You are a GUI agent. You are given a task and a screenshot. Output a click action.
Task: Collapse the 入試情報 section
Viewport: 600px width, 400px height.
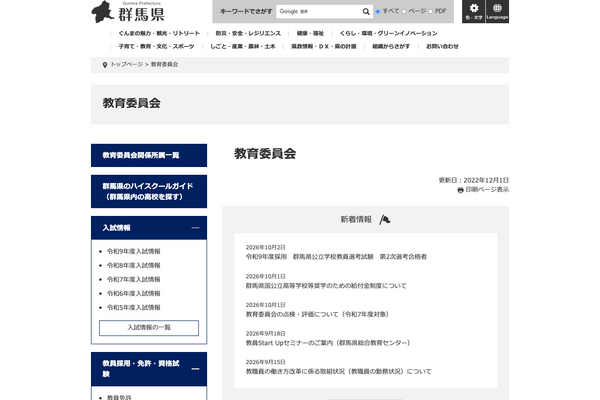pos(195,228)
